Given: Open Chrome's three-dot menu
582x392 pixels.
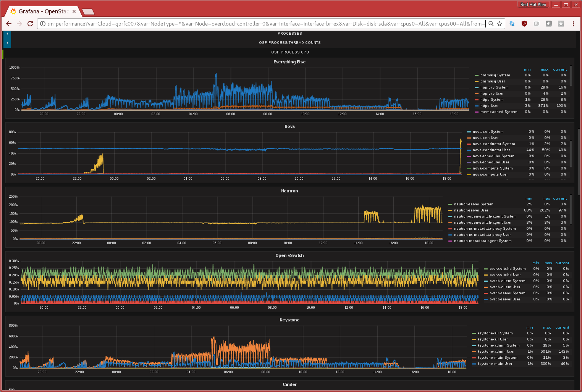Looking at the screenshot, I should [573, 24].
